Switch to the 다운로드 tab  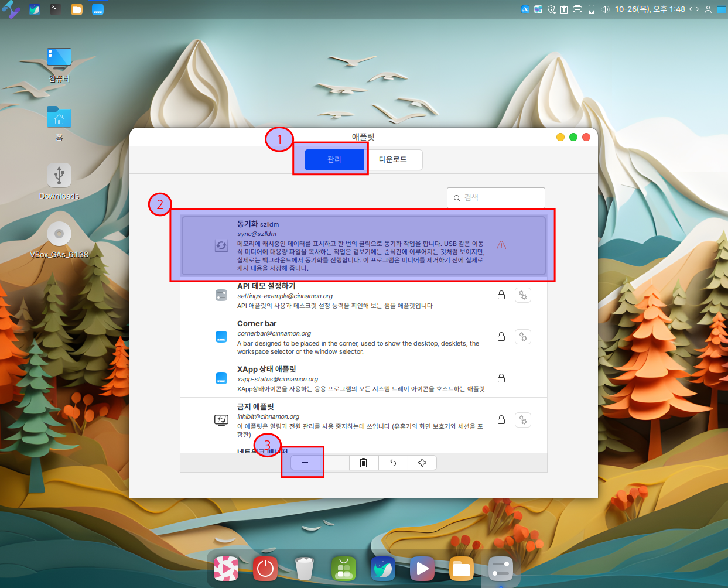point(392,159)
